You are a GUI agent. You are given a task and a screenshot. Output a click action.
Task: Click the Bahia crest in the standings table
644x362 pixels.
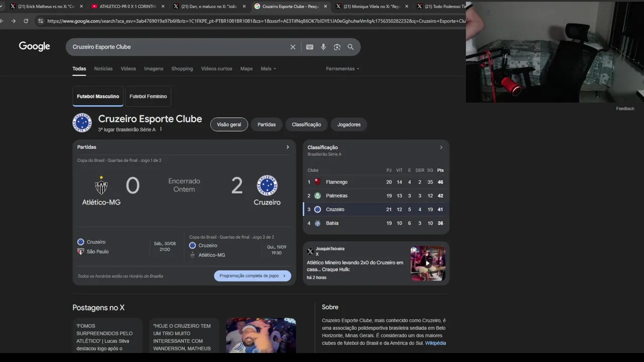[x=317, y=223]
